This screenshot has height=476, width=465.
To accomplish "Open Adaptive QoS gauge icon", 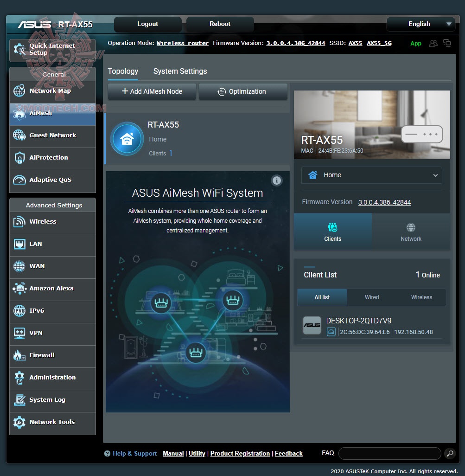I will coord(19,180).
